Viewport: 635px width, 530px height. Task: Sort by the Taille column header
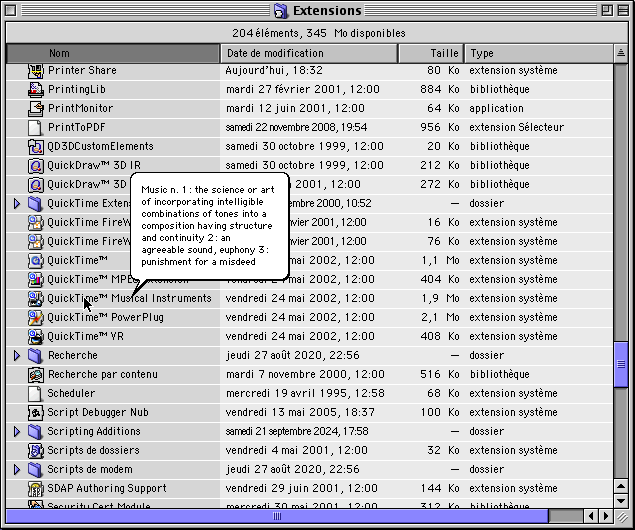431,53
